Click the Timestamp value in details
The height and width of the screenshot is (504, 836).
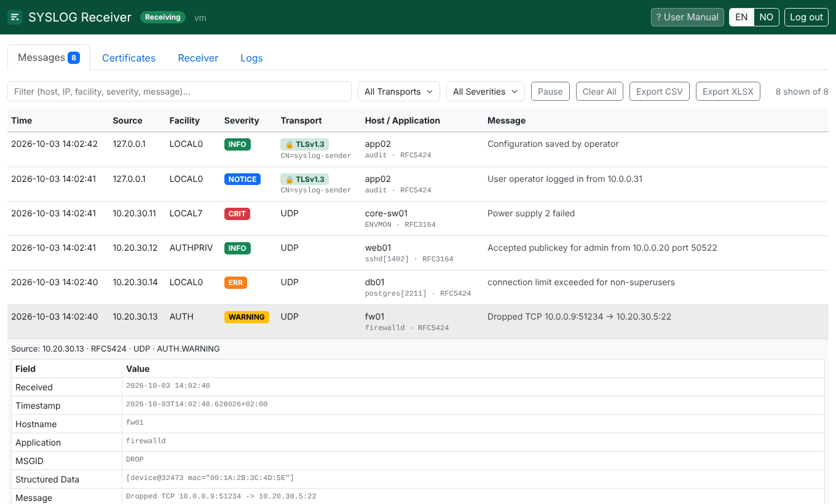pos(197,404)
